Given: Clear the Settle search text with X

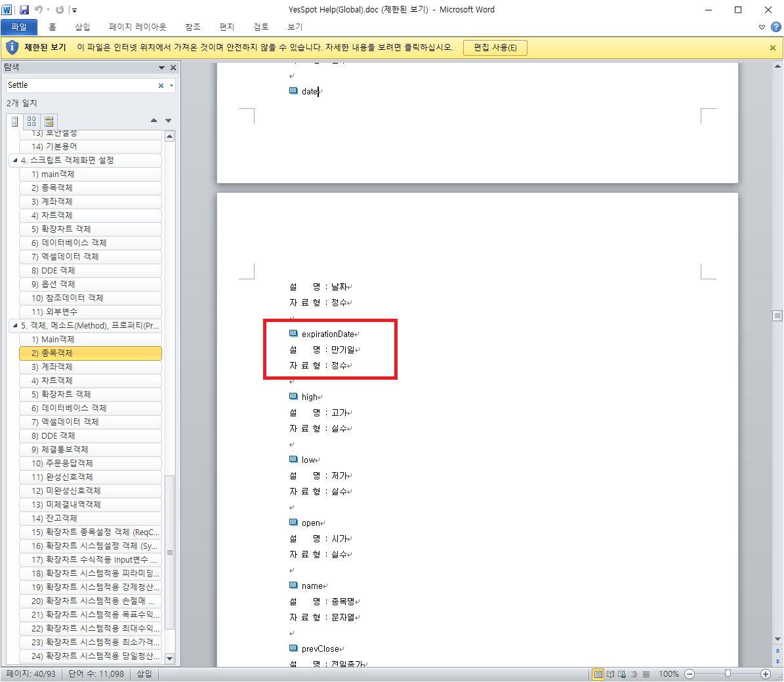Looking at the screenshot, I should (x=161, y=85).
